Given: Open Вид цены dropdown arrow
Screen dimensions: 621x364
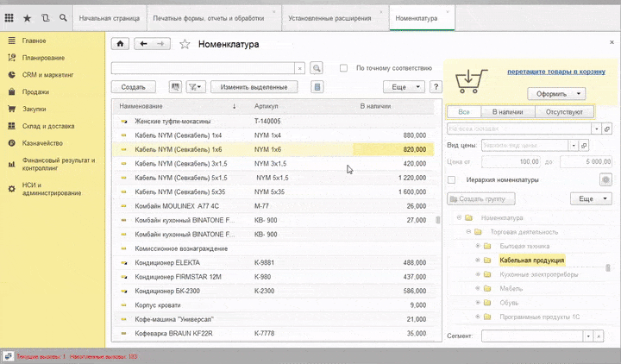Looking at the screenshot, I should tap(574, 146).
